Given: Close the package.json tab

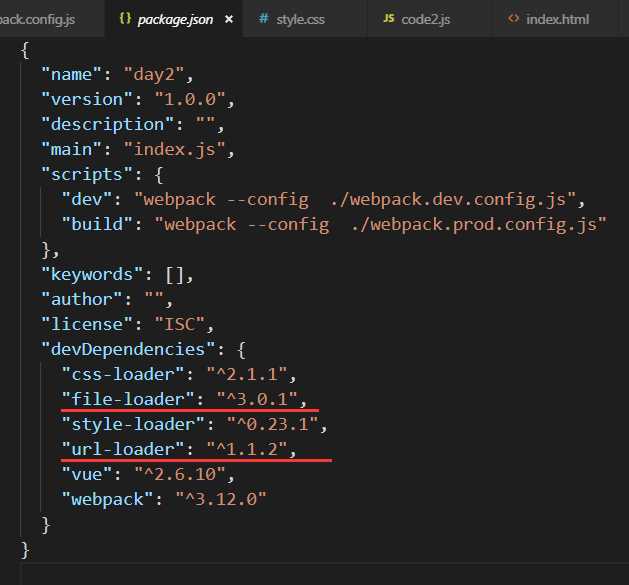Looking at the screenshot, I should 229,19.
